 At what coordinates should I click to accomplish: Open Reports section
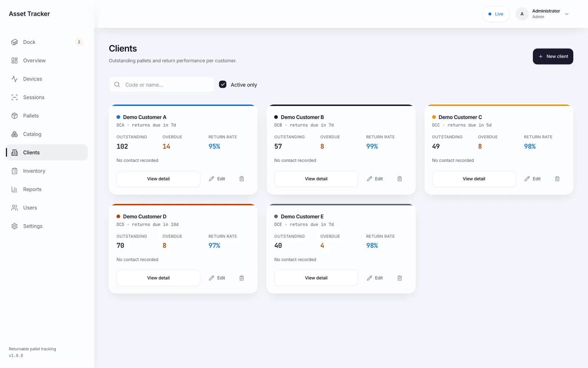point(47,189)
